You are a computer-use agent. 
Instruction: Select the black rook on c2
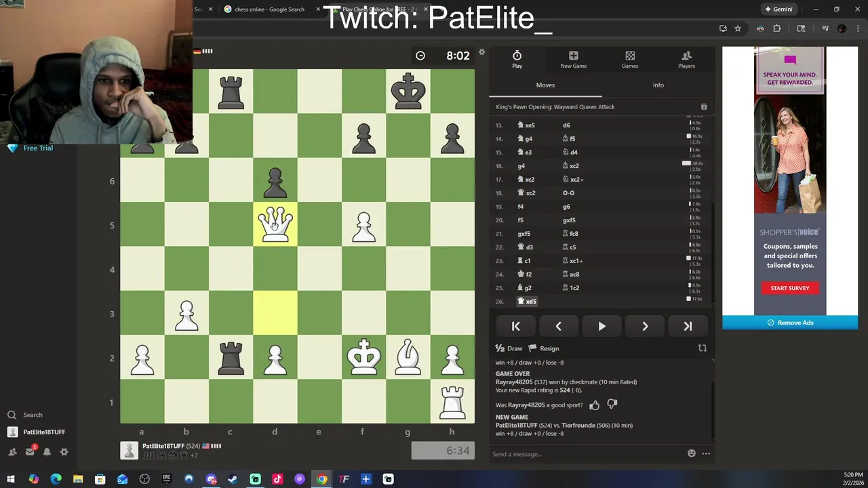(231, 358)
